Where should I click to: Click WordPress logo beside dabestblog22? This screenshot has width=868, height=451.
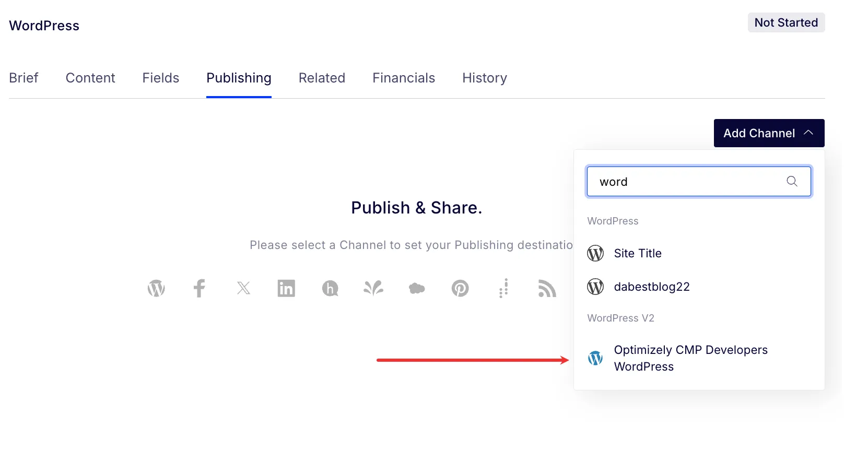pos(595,287)
